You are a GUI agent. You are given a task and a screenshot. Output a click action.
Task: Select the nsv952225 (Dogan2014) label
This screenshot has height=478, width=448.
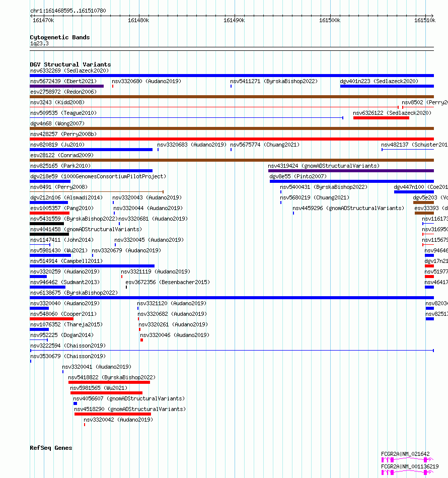pos(62,335)
